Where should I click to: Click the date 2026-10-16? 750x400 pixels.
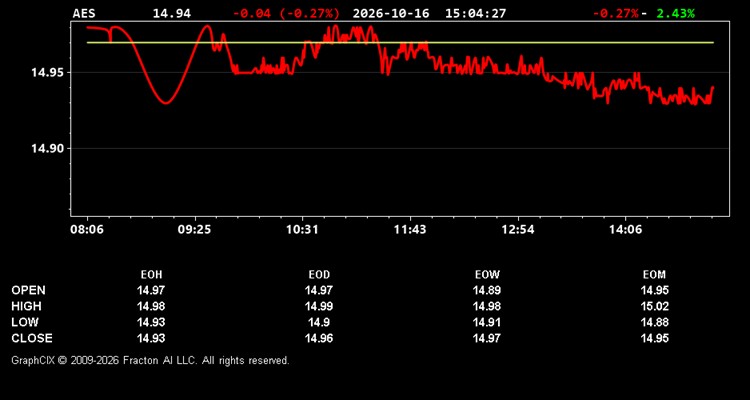(x=391, y=14)
